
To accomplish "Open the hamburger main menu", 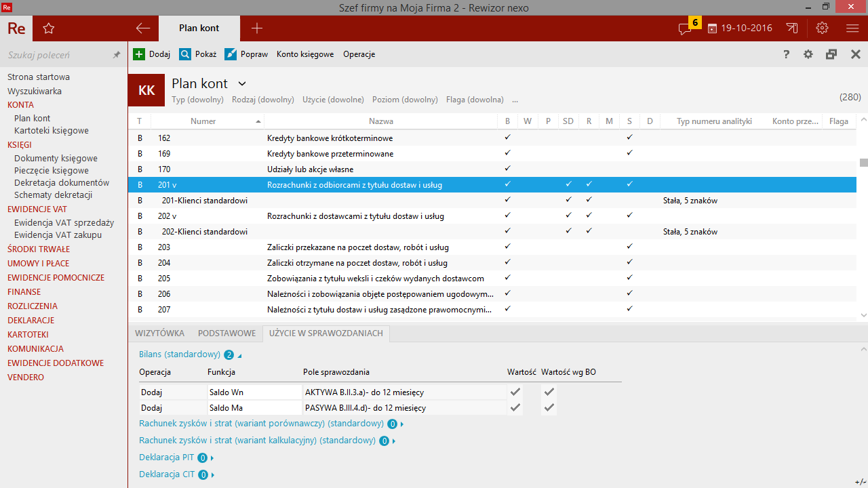I will [x=852, y=28].
